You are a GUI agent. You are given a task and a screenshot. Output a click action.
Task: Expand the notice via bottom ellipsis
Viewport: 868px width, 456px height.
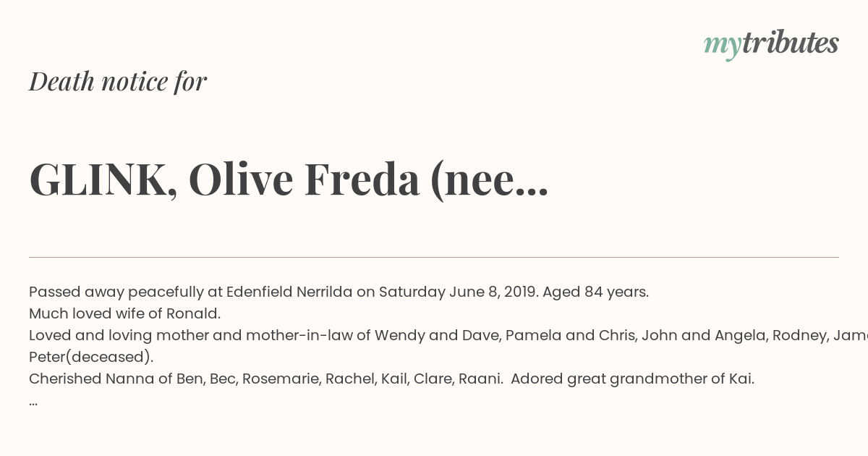point(33,403)
